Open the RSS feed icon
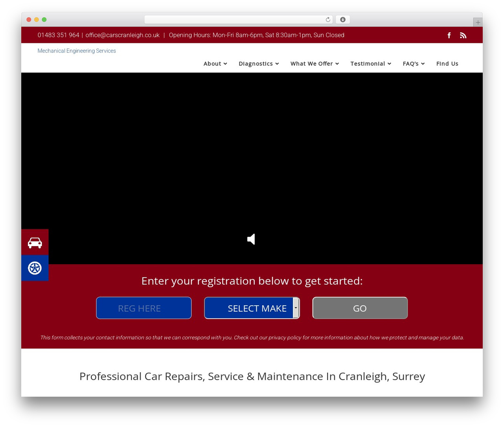 [x=463, y=35]
